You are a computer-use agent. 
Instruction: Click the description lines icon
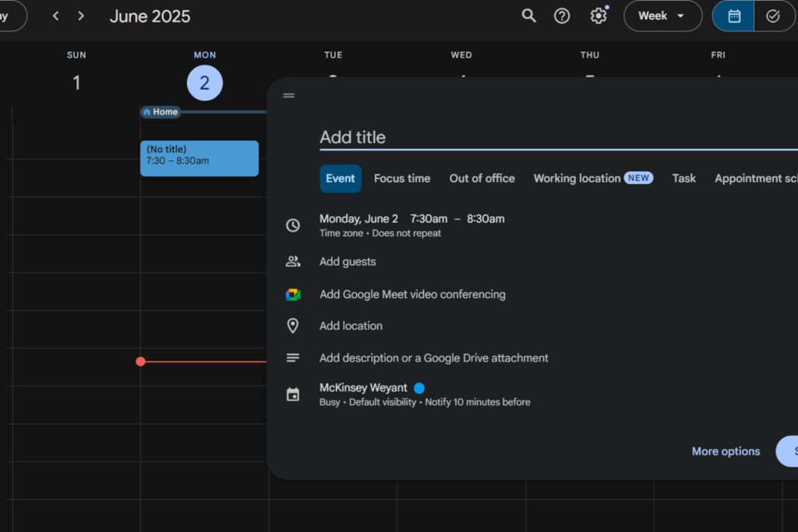pos(294,357)
